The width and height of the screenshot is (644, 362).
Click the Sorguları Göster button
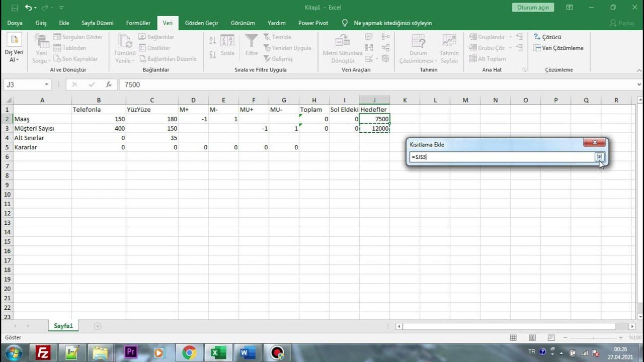[78, 37]
